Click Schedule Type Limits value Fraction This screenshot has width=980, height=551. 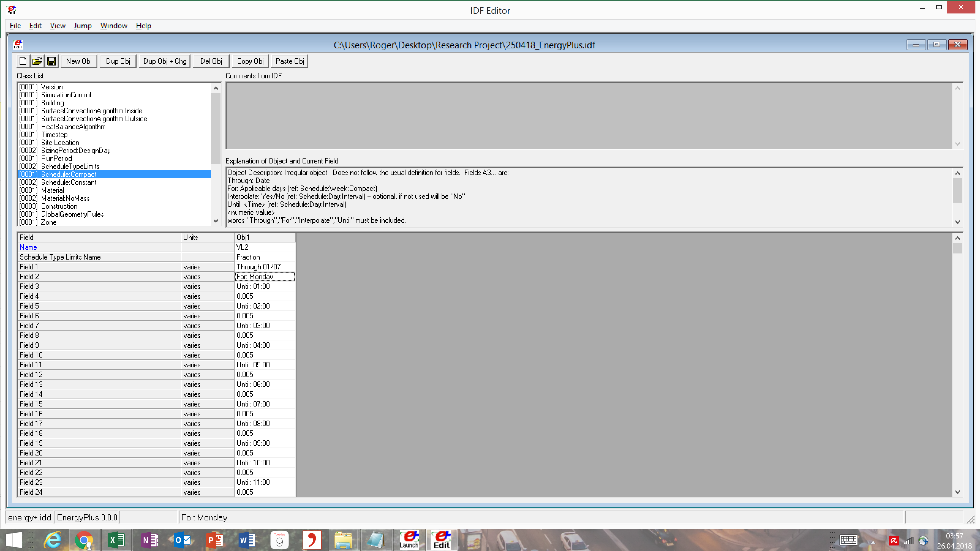[265, 257]
